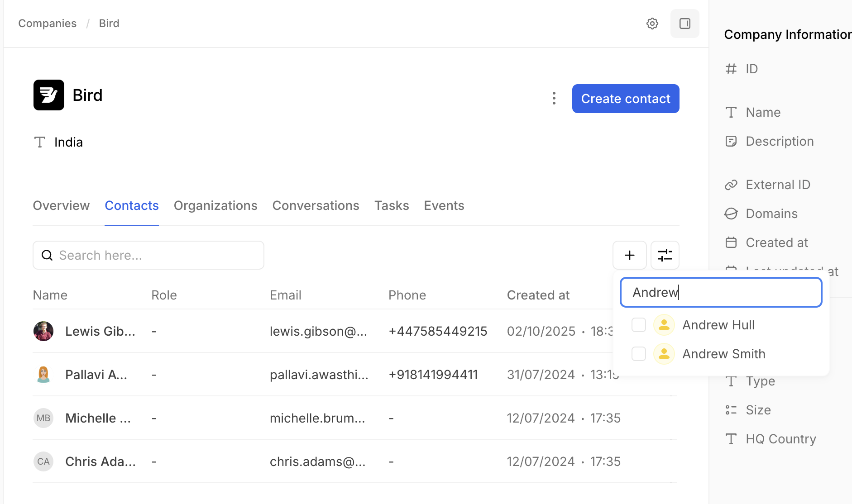Open the Events tab
The image size is (852, 504).
point(444,206)
